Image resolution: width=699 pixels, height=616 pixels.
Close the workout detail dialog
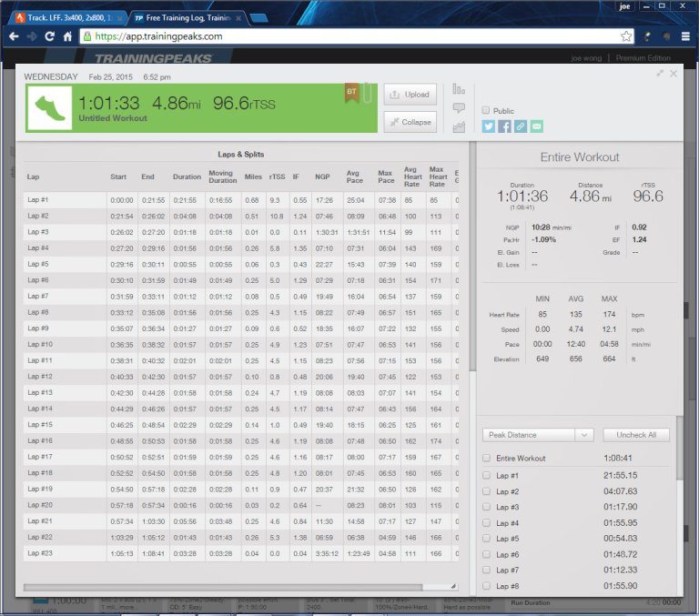click(674, 74)
